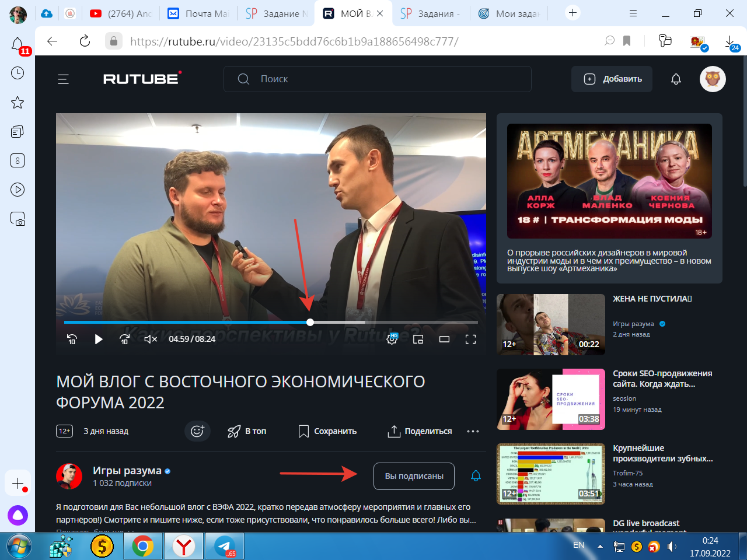Focus the 'Поиск' search field
This screenshot has width=747, height=560.
[378, 79]
